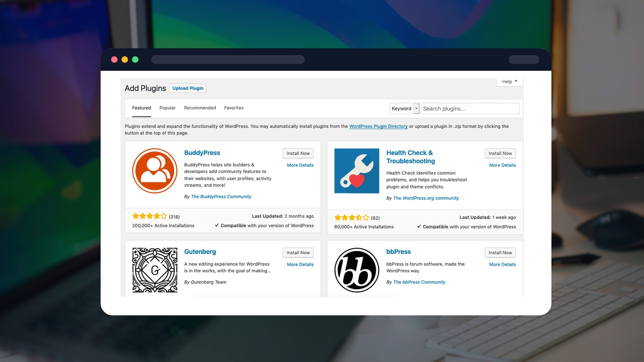Install the BuddyPress plugin
The width and height of the screenshot is (644, 362).
pyautogui.click(x=298, y=153)
